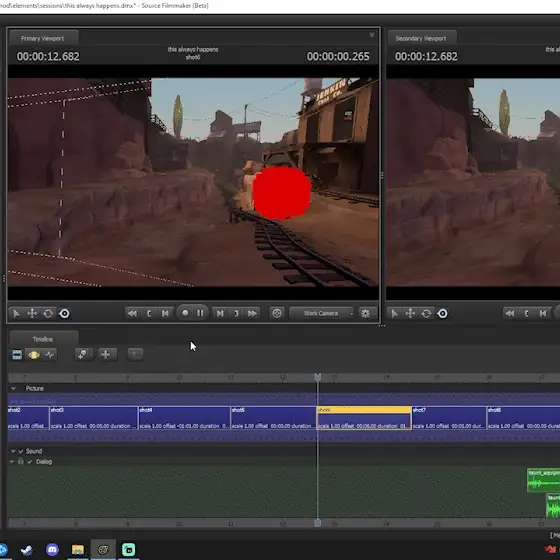Image resolution: width=560 pixels, height=560 pixels.
Task: Step to next bracket marker in Primary Viewport
Action: (x=236, y=314)
